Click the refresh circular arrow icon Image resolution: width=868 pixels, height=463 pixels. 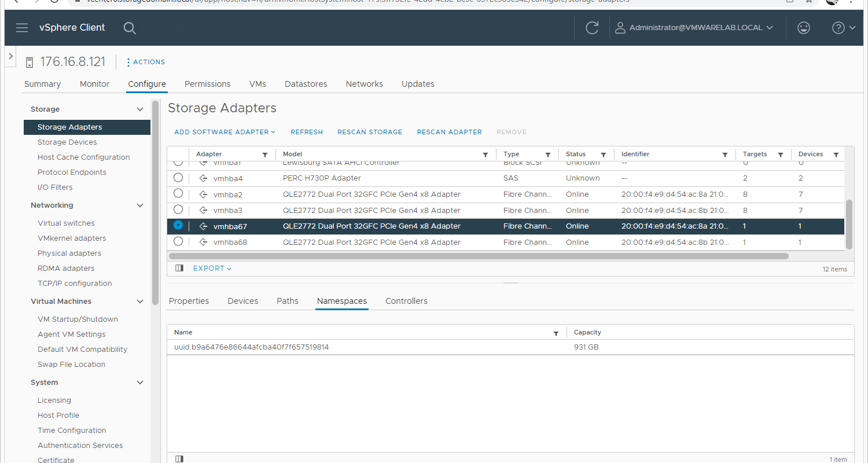592,28
